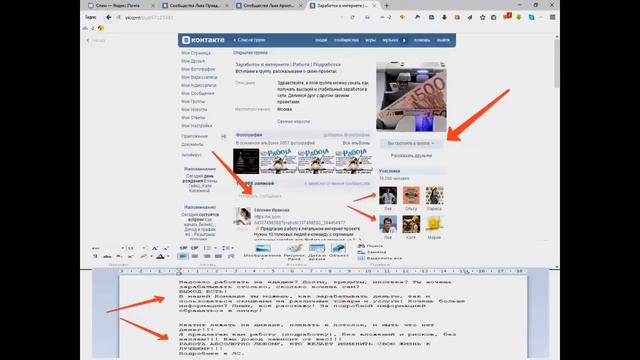Click the align left icon in the paragraph group
This screenshot has height=360, width=640.
(x=183, y=256)
